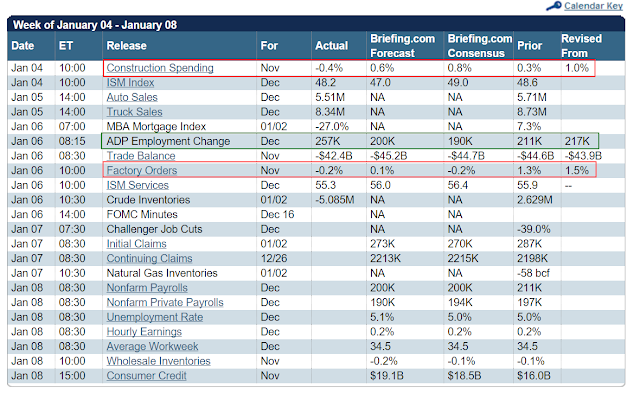Click the -27.0% actual for MBA Mortgage Index

click(332, 127)
